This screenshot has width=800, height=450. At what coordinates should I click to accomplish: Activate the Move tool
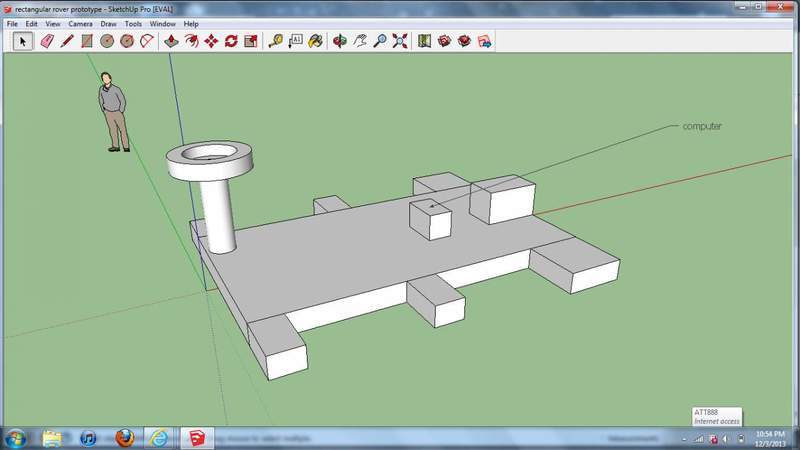tap(211, 41)
